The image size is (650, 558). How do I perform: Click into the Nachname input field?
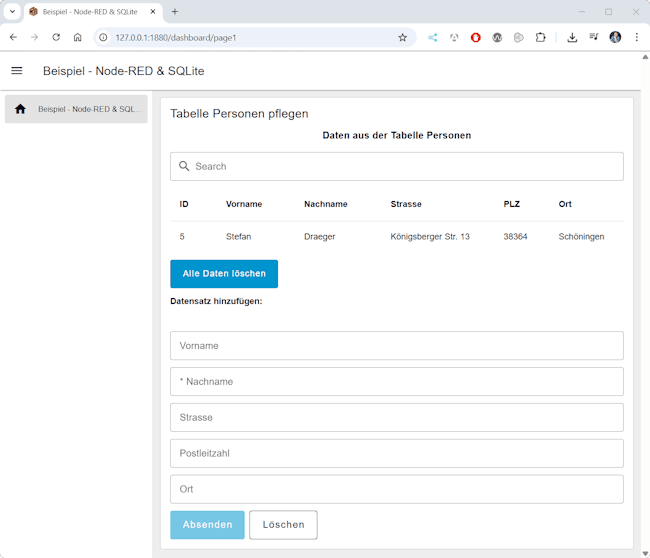tap(397, 381)
